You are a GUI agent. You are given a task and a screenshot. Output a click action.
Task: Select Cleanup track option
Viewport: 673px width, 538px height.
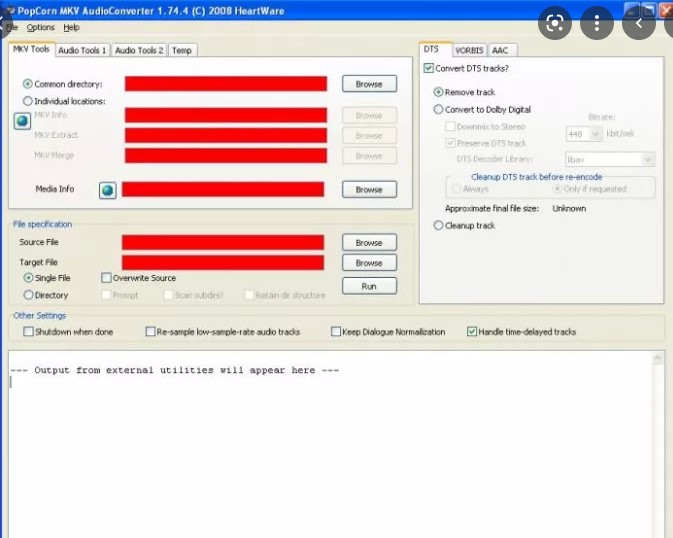pos(438,225)
